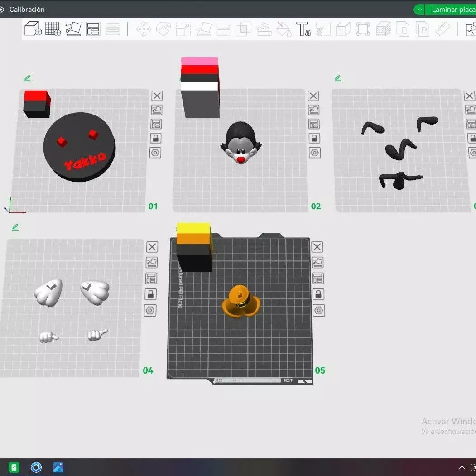Select the Scale tool icon

pyautogui.click(x=183, y=29)
